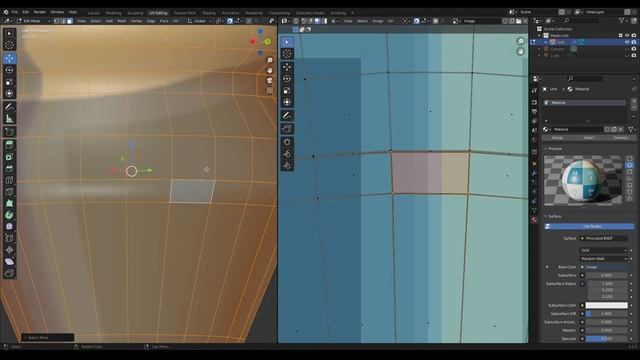This screenshot has height=360, width=640.
Task: Click the material Deselect button
Action: coord(620,138)
